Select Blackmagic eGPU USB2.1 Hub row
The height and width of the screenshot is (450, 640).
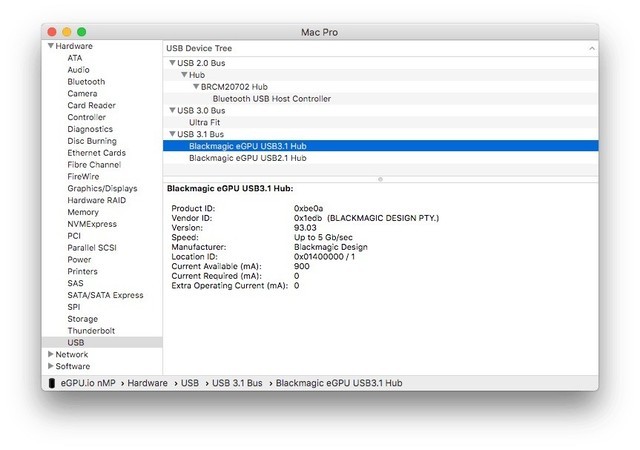tap(247, 158)
